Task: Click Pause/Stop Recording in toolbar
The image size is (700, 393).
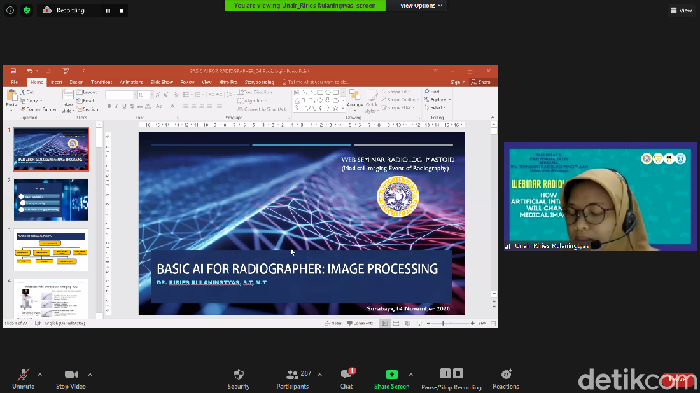Action: coord(451,379)
